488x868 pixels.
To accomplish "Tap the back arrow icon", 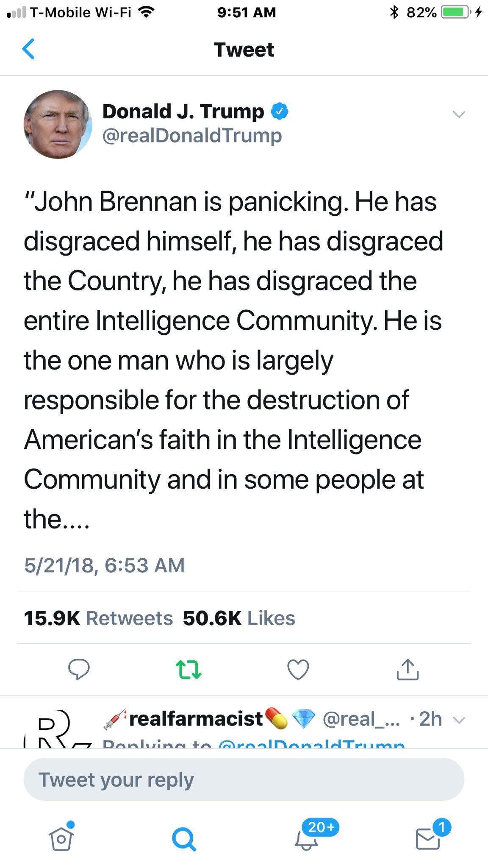I will tap(28, 49).
